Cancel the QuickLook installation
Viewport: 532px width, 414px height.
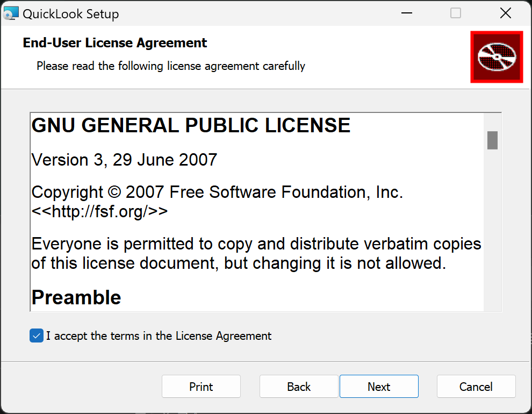point(476,386)
